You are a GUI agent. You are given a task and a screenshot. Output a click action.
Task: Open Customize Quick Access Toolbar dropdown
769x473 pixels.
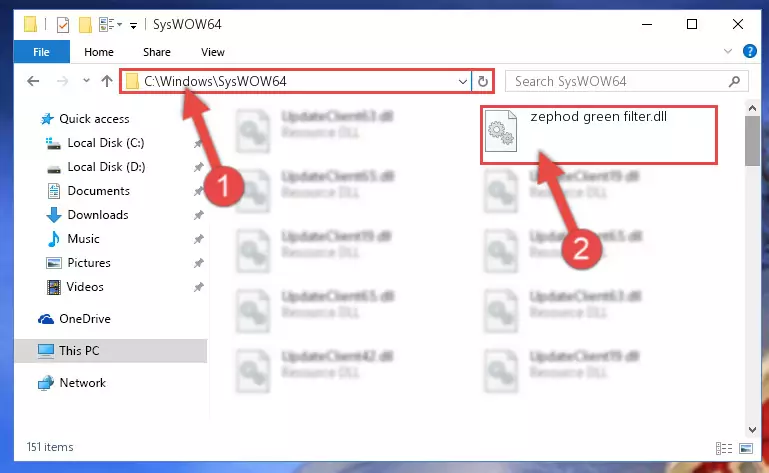point(133,26)
